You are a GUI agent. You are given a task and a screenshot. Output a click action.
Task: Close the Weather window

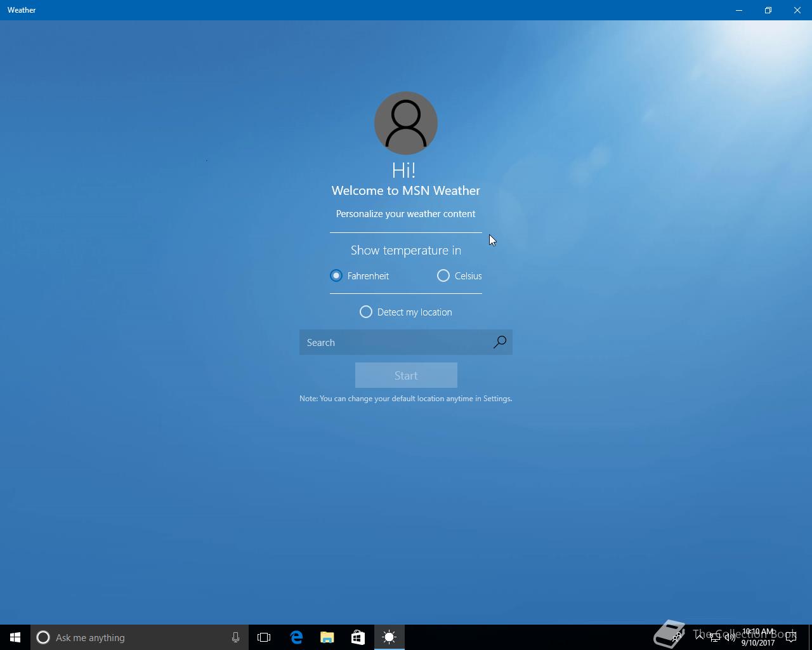tap(797, 10)
